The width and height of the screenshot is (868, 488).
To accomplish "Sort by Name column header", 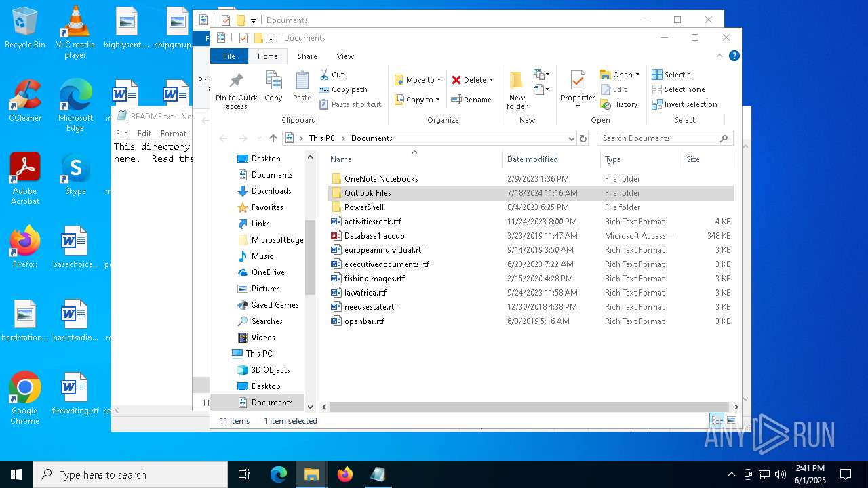I will tap(414, 159).
